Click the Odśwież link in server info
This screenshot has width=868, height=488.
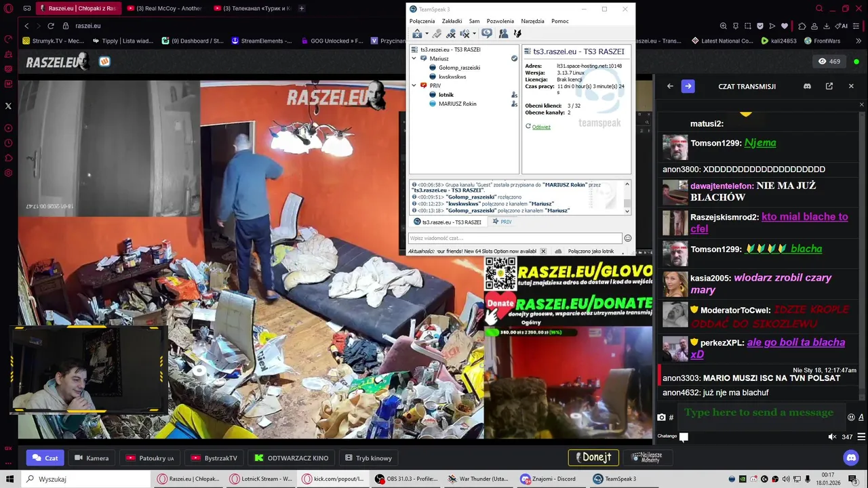[x=541, y=127]
